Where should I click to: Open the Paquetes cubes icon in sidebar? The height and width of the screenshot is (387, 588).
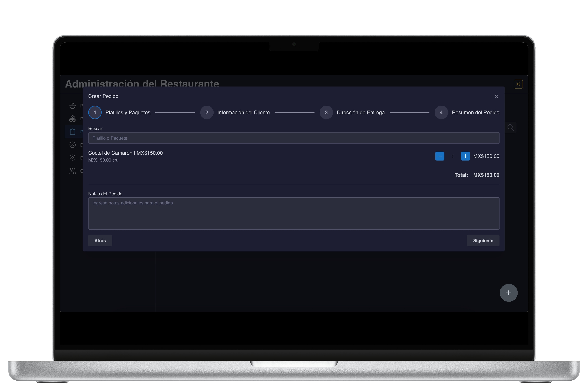tap(72, 119)
